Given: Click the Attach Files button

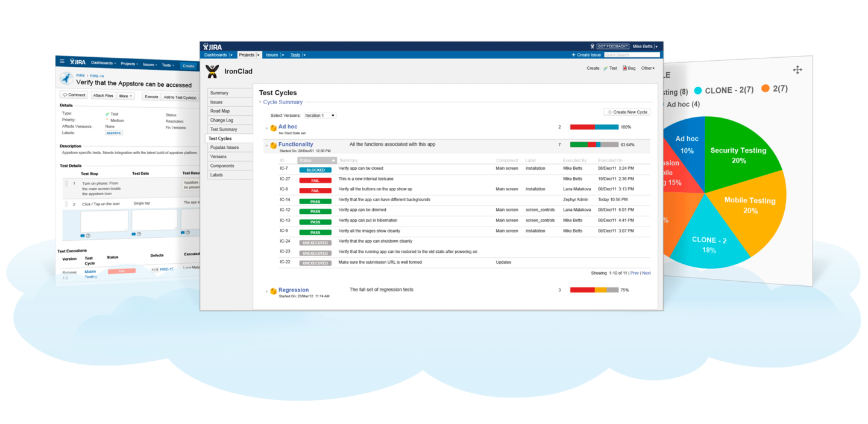Looking at the screenshot, I should point(102,96).
